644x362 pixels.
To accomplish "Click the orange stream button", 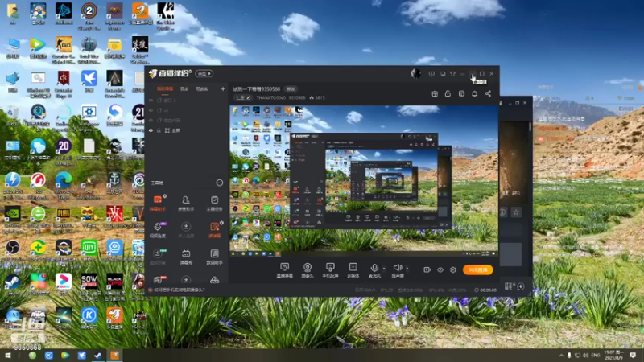I will pos(478,269).
